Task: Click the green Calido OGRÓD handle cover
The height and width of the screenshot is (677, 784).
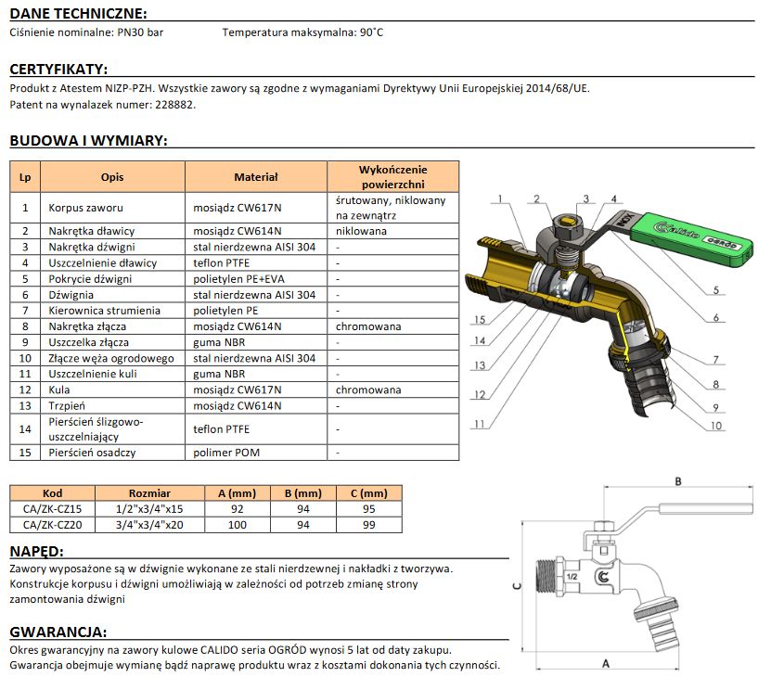Action: pyautogui.click(x=691, y=240)
